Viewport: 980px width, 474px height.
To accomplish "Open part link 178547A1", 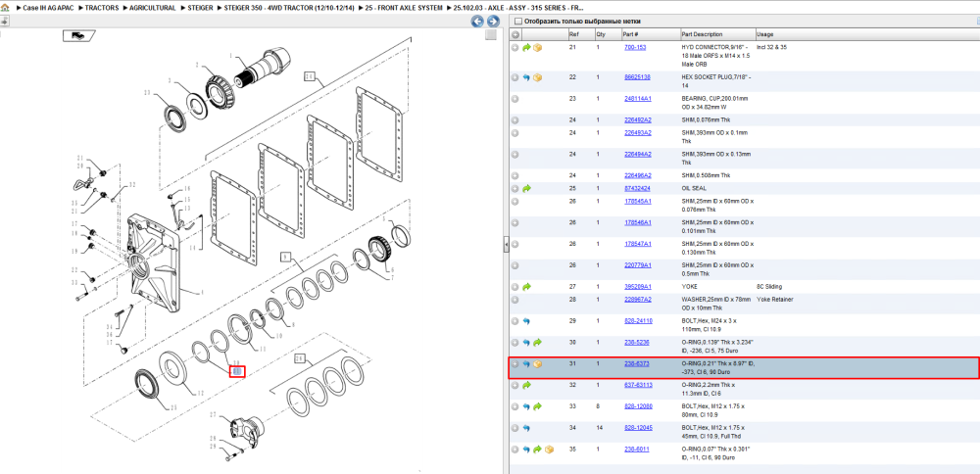I will click(x=638, y=244).
